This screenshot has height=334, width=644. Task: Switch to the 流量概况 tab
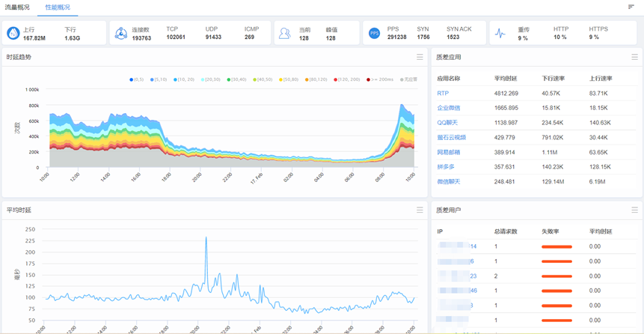[16, 7]
